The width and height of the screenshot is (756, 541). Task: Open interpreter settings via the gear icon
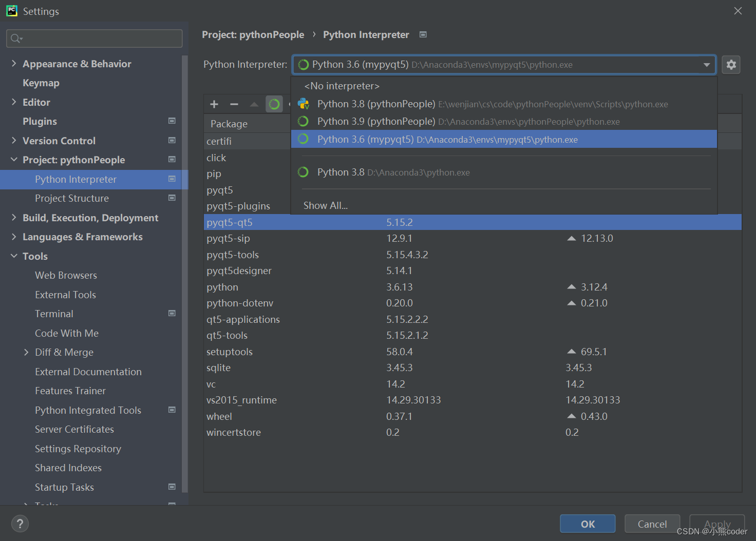point(731,64)
